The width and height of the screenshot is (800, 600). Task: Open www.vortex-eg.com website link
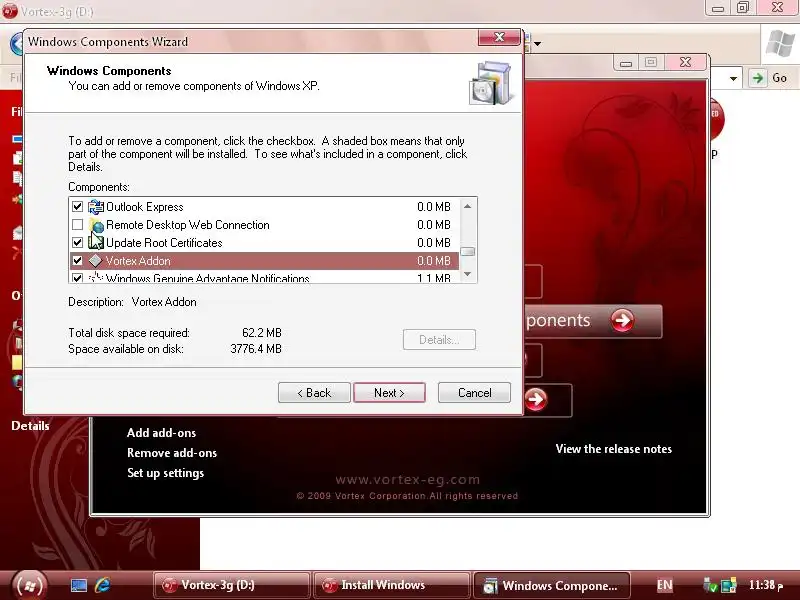(408, 480)
